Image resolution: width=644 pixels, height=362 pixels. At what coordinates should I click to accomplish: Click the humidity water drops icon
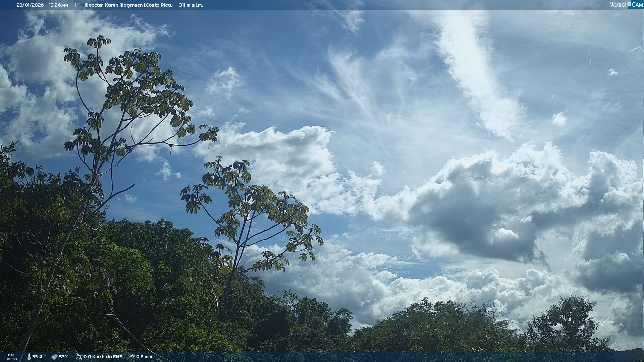[x=54, y=357]
